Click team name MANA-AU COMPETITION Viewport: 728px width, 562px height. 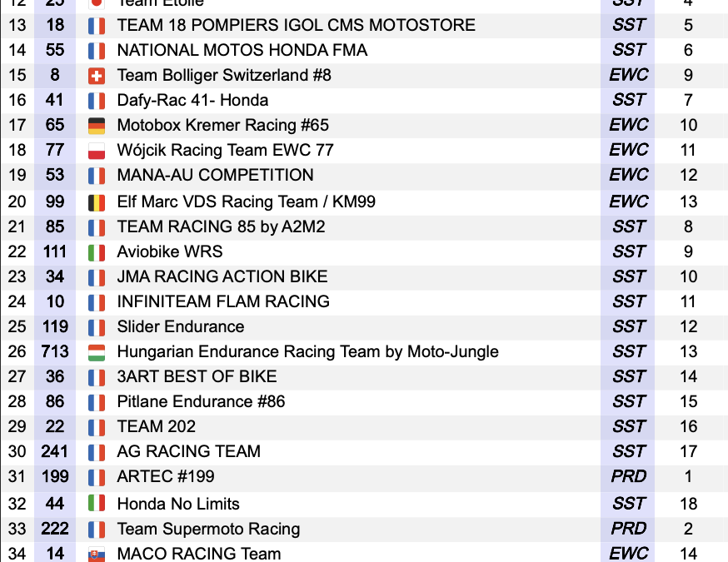point(216,175)
